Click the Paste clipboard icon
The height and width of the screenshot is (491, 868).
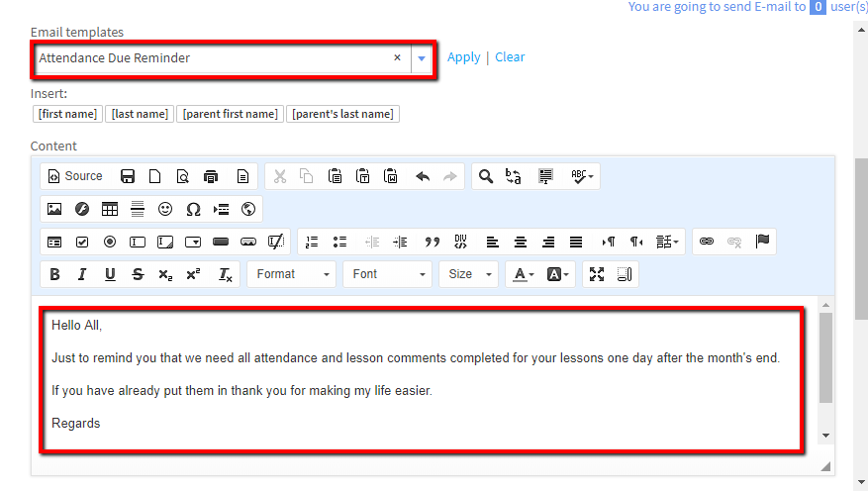point(335,176)
